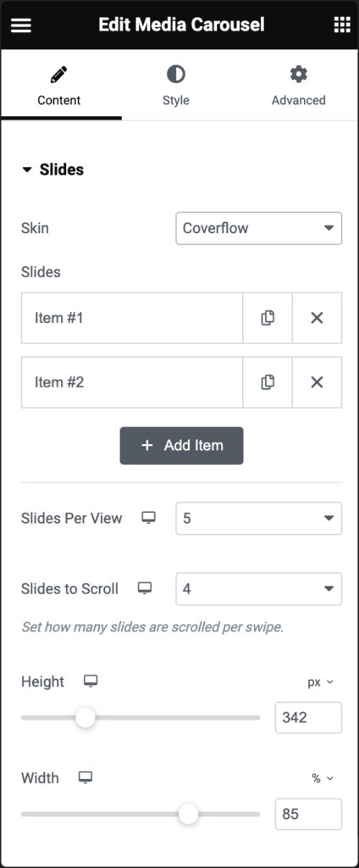Switch to the Style tab
The height and width of the screenshot is (868, 359).
pos(176,86)
